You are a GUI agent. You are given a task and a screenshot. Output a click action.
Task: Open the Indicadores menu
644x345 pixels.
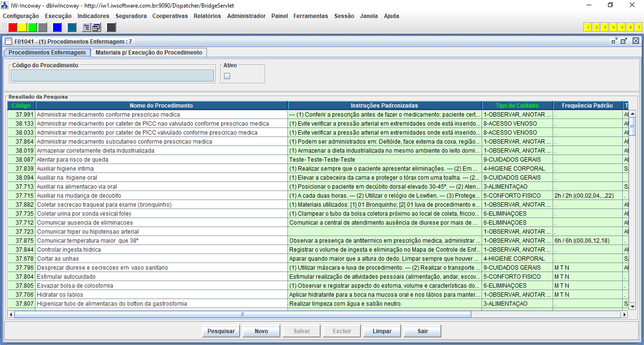(93, 16)
